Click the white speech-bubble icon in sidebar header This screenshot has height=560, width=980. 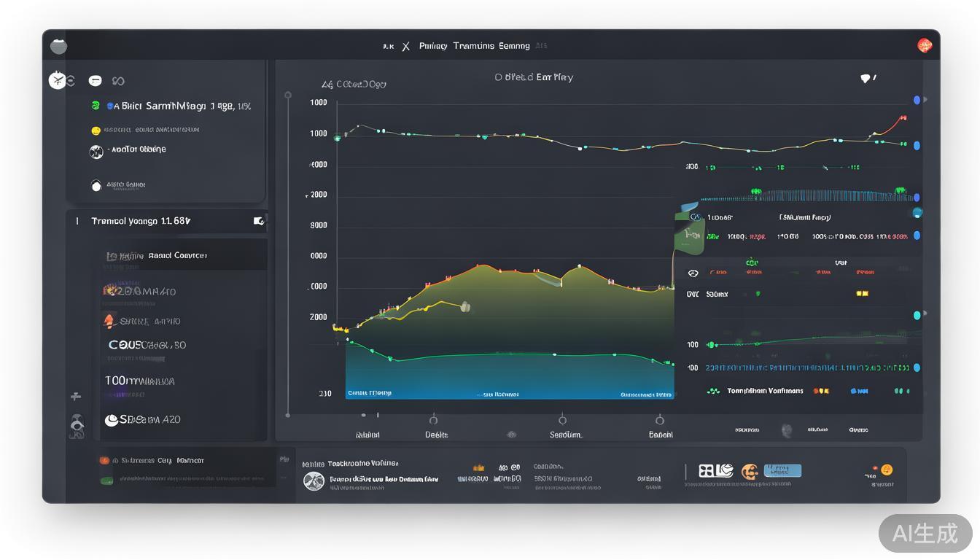point(95,81)
